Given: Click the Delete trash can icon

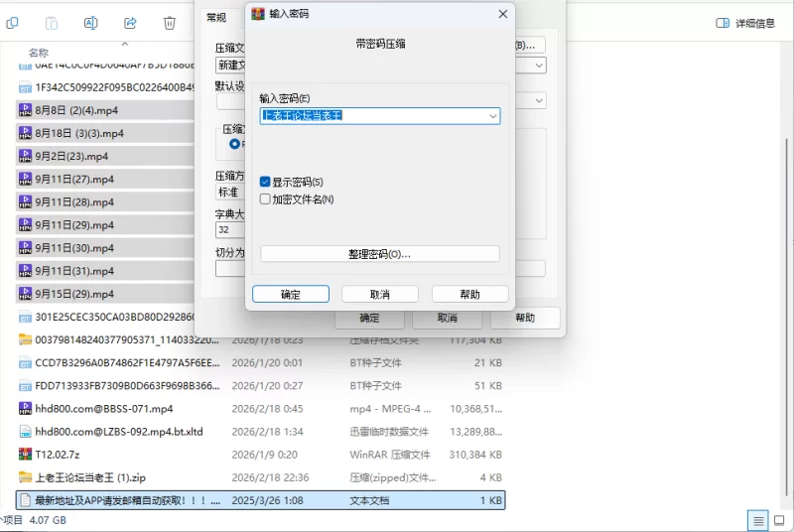Looking at the screenshot, I should pos(170,22).
